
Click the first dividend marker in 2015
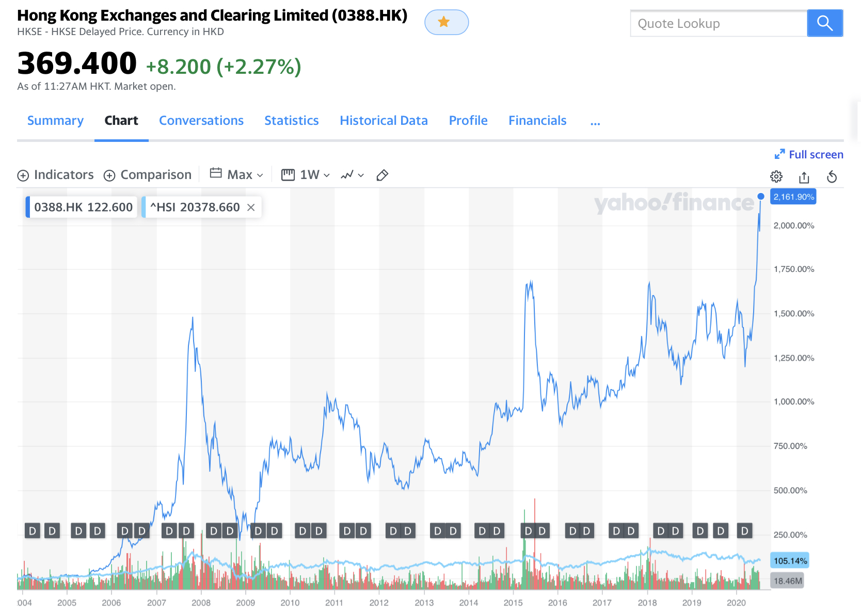(528, 531)
